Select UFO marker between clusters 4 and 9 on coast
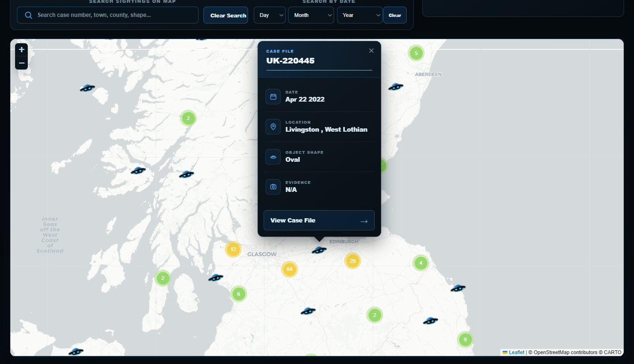The image size is (634, 364). 458,288
